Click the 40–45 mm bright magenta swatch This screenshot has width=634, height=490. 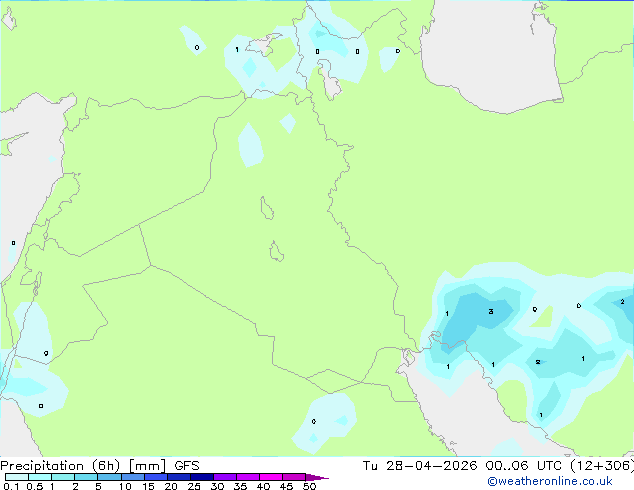click(x=271, y=477)
